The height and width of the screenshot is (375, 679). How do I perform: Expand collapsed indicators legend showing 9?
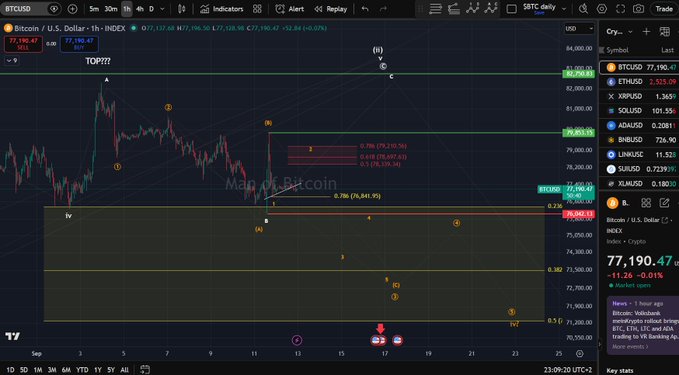click(x=12, y=61)
